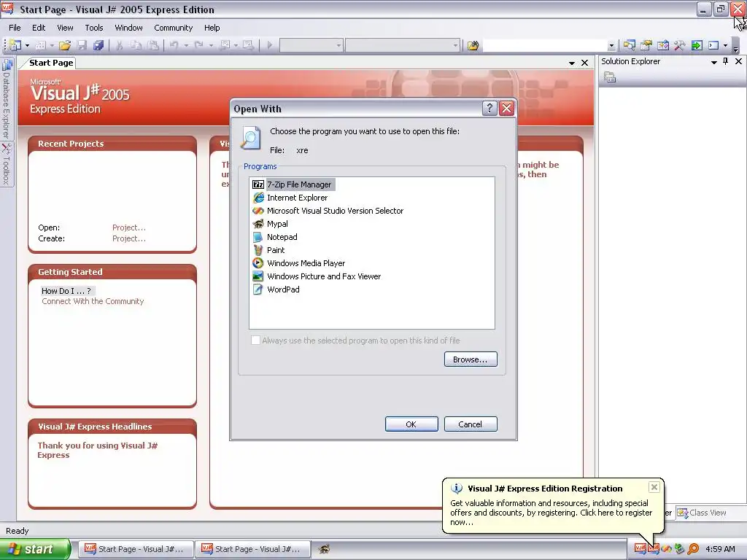Click the Navigate Backward toolbar icon
The width and height of the screenshot is (747, 560).
(x=225, y=45)
